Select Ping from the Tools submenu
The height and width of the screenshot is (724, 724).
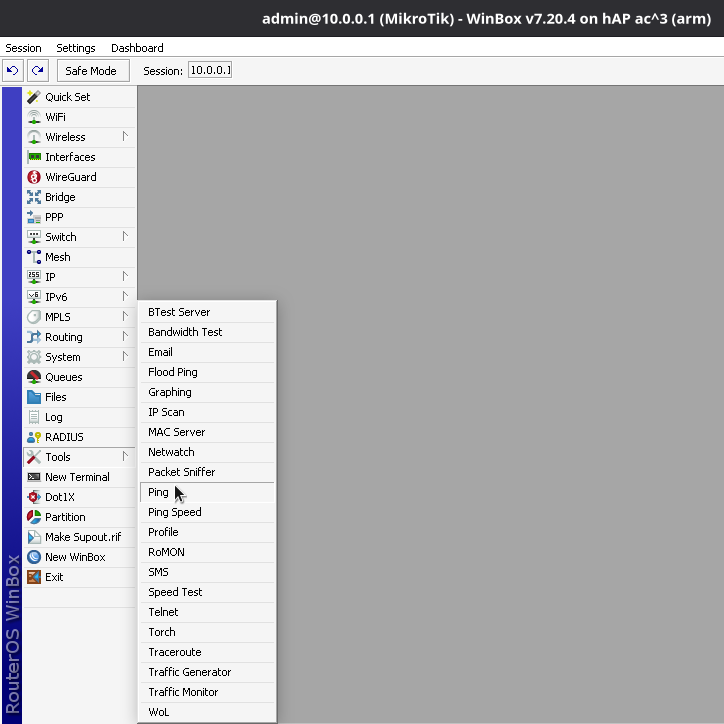point(159,492)
